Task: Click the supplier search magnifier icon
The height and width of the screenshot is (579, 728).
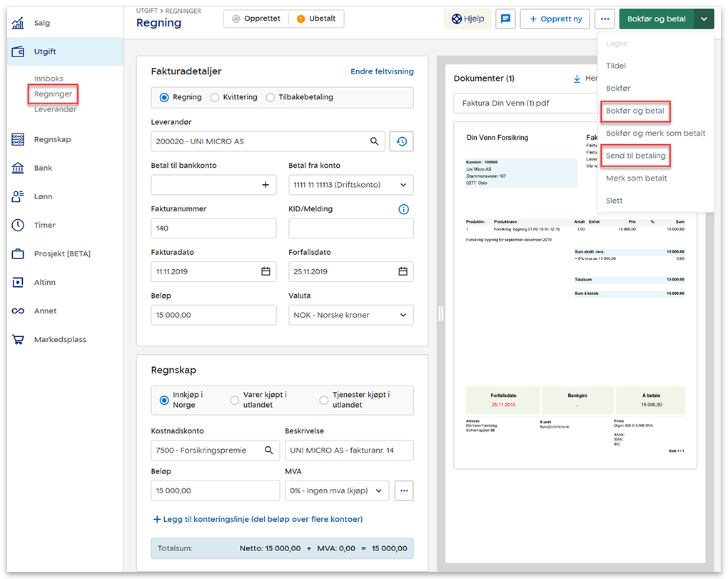Action: [x=374, y=141]
